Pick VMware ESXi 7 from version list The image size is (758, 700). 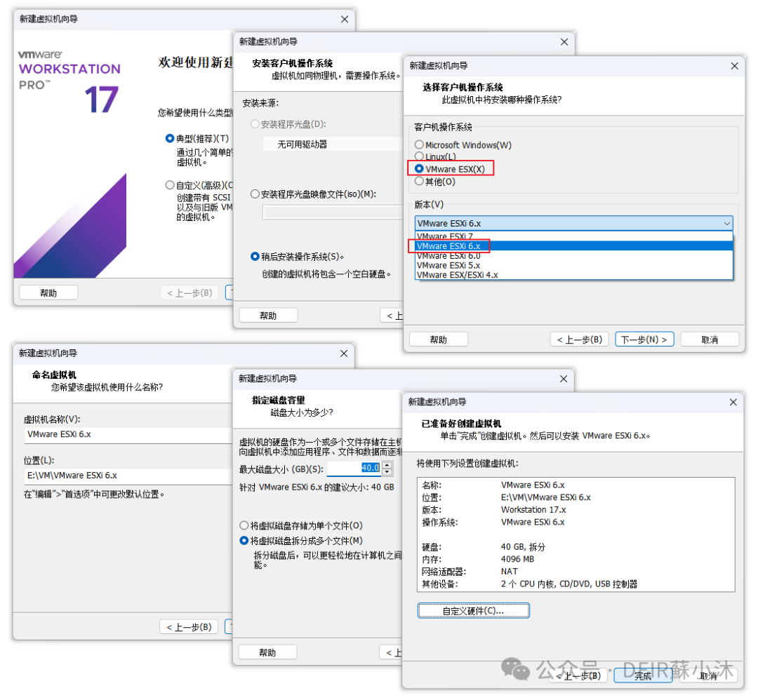pos(574,236)
